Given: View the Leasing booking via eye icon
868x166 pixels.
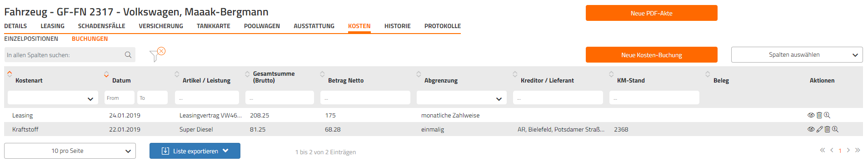Looking at the screenshot, I should click(x=811, y=115).
